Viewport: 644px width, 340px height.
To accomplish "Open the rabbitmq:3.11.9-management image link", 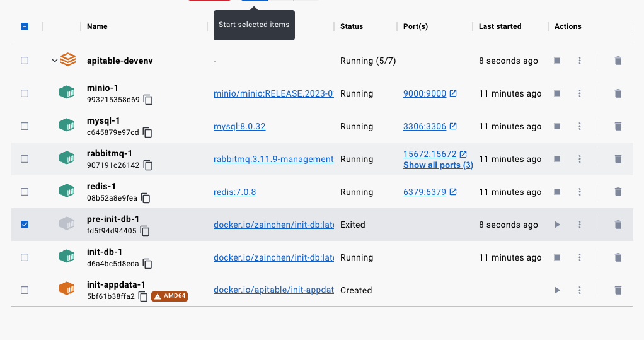I will coord(273,159).
